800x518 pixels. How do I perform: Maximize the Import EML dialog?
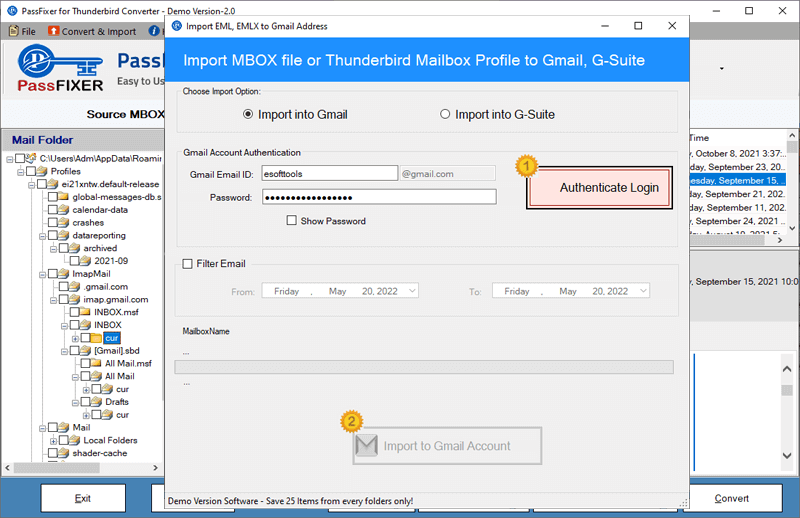638,26
